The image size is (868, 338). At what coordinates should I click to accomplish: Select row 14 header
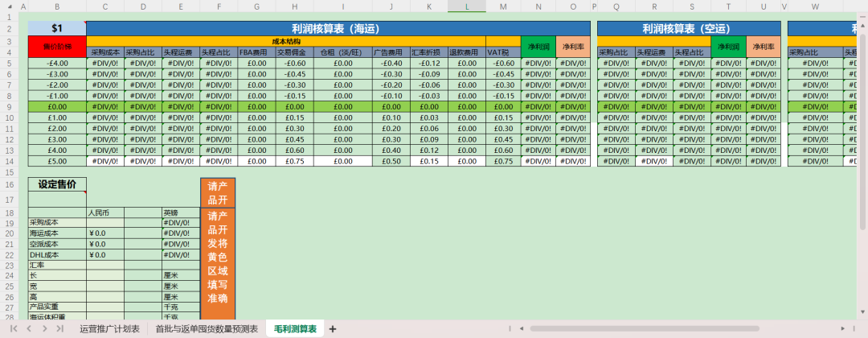(x=10, y=161)
